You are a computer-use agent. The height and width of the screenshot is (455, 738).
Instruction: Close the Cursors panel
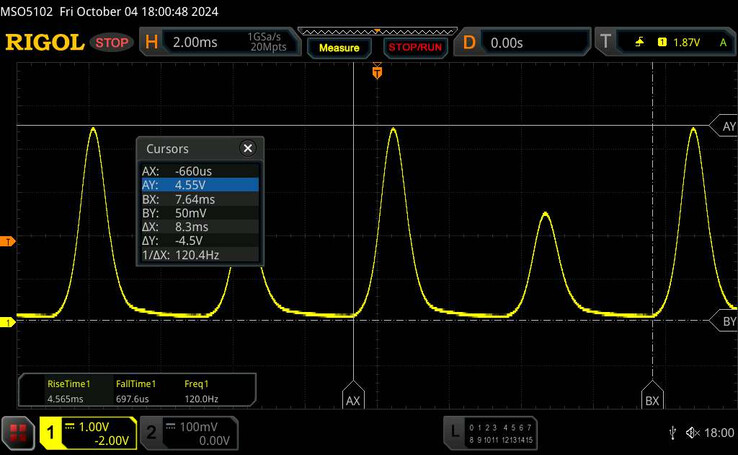pyautogui.click(x=248, y=148)
